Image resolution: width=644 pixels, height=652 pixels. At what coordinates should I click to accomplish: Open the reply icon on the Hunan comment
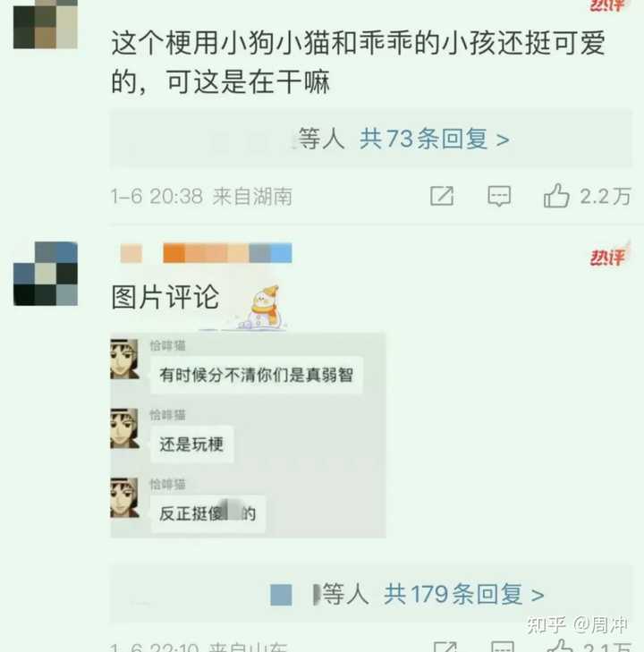click(499, 196)
